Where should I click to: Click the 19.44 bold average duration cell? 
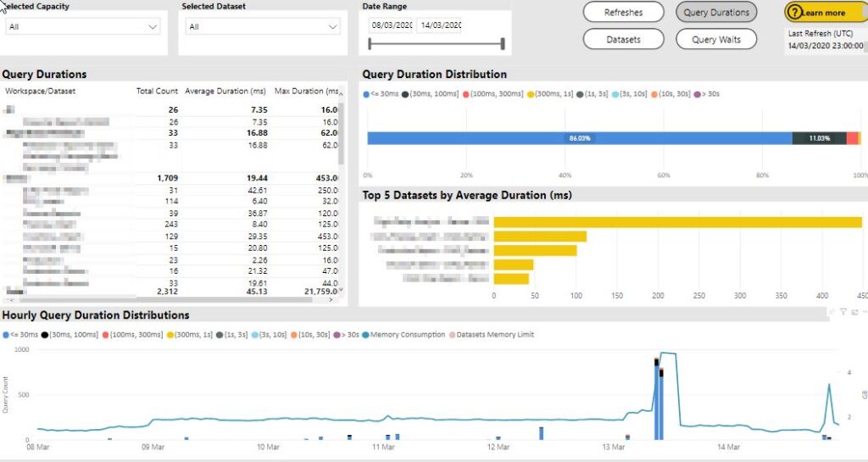(257, 178)
